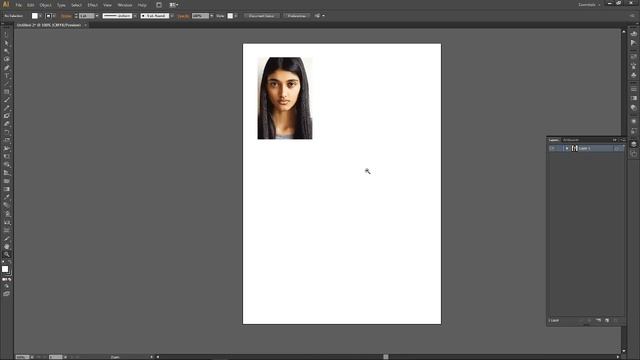Select the Paintbrush tool
This screenshot has height=360, width=640.
(7, 100)
